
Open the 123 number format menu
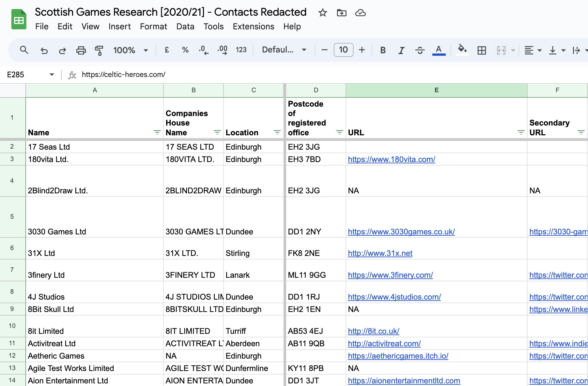(x=241, y=50)
